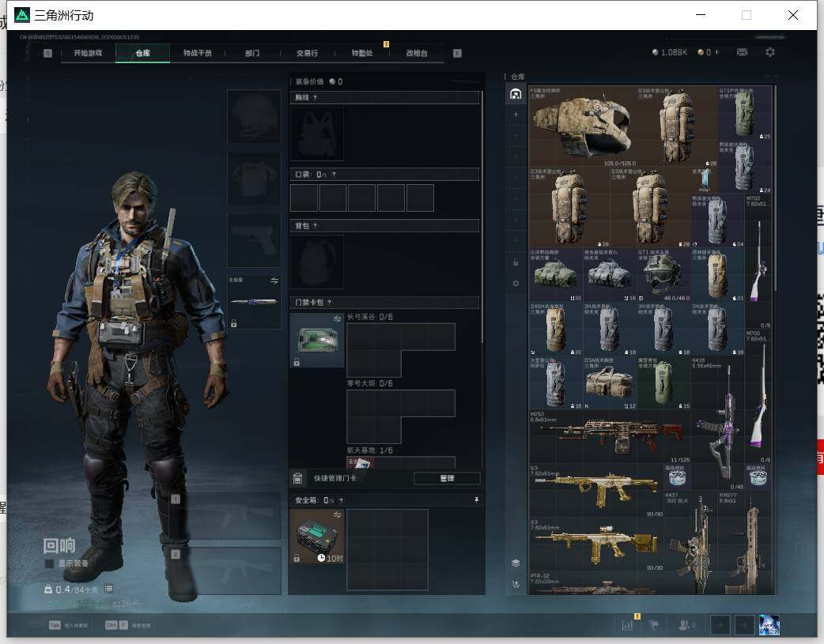Open help question mark beside 背包
The height and width of the screenshot is (644, 824).
[315, 225]
